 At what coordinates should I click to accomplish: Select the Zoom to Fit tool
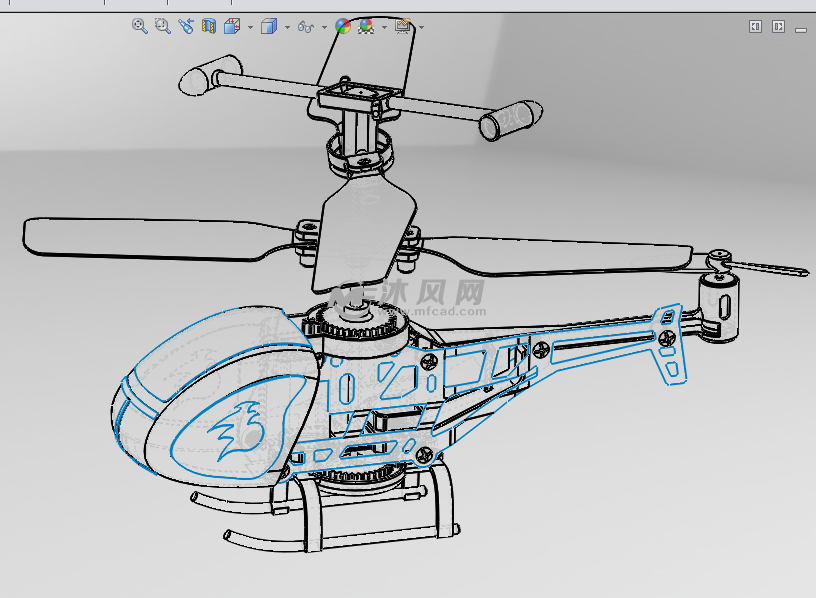138,25
